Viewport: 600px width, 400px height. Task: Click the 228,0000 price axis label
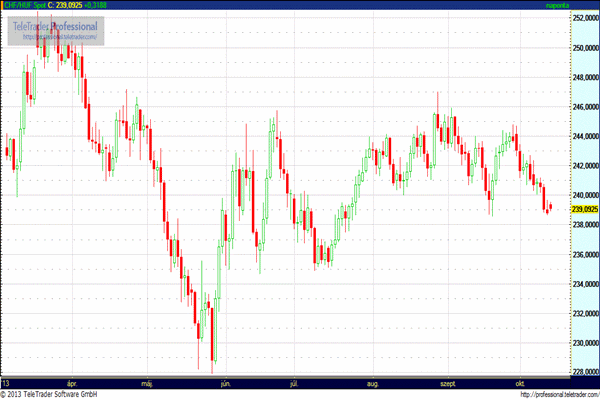click(584, 373)
